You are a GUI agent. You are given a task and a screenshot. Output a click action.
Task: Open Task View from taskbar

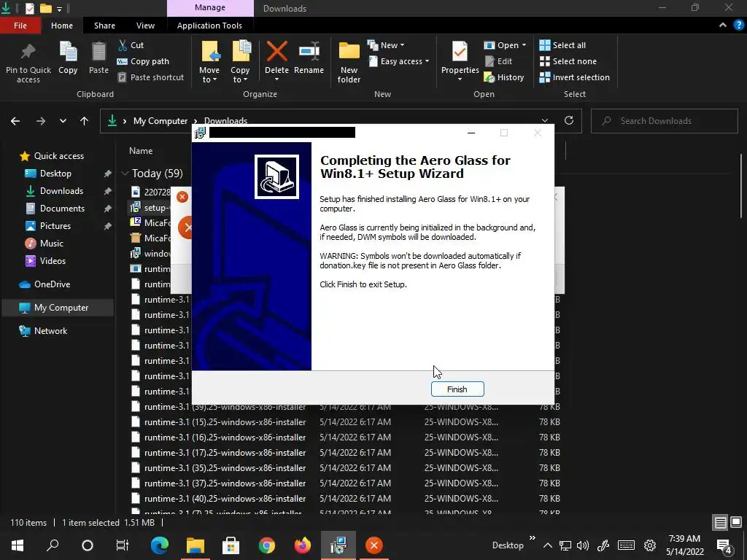tap(123, 545)
